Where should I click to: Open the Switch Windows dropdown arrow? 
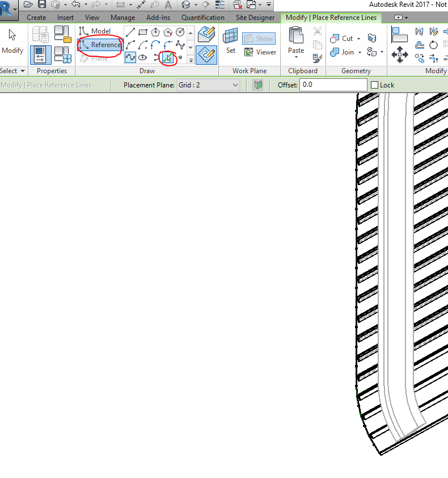[x=260, y=5]
